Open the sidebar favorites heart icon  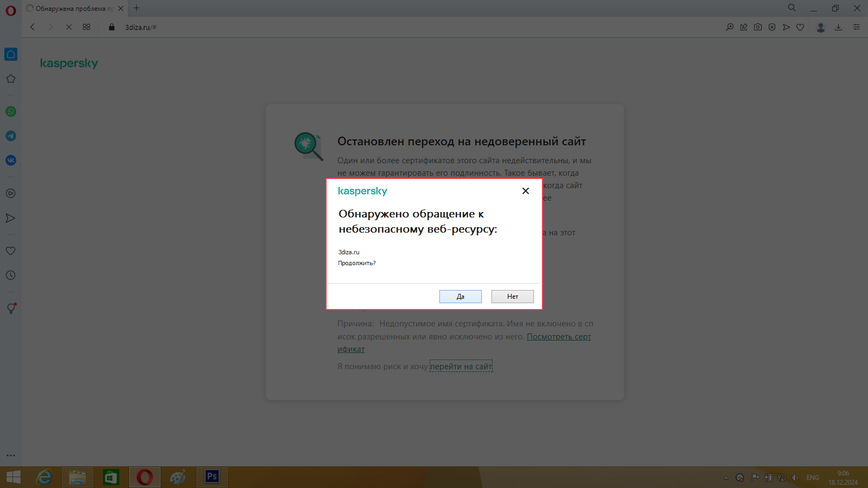11,251
